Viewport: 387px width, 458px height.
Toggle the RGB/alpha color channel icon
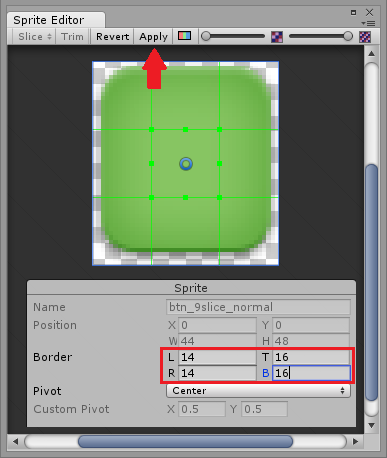pyautogui.click(x=185, y=36)
